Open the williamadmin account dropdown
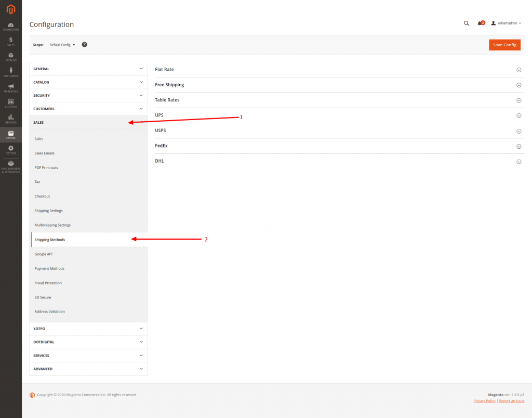The width and height of the screenshot is (532, 418). [x=507, y=23]
